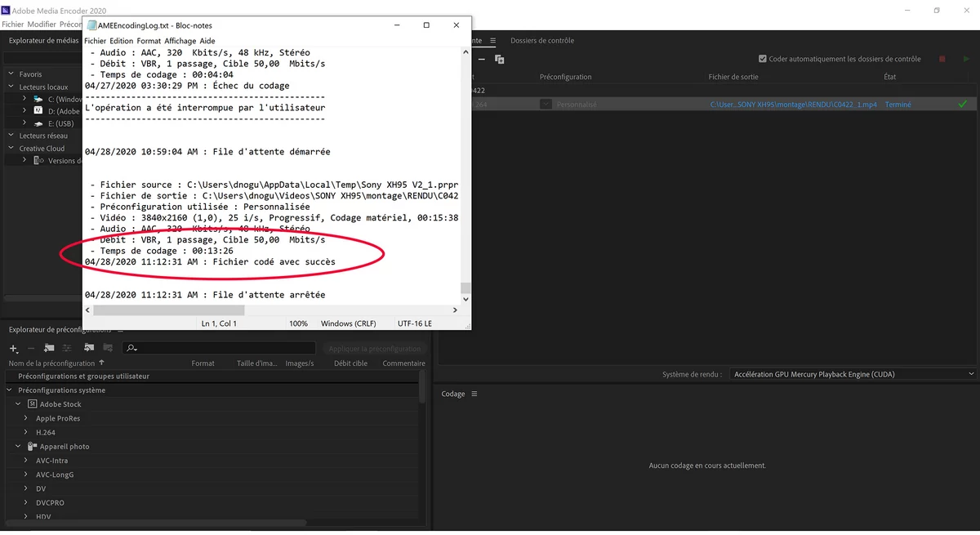Viewport: 980px width, 535px height.
Task: Expand the C: Windows drive node
Action: [x=25, y=99]
